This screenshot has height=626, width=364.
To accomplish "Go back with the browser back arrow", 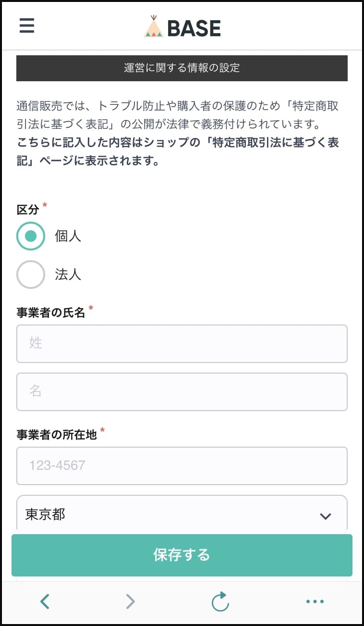I will 45,601.
